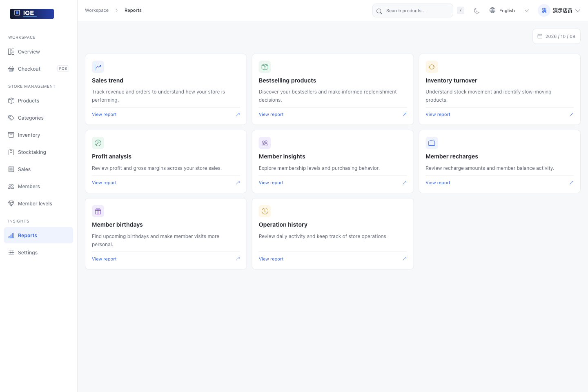Open Stocktaking in the sidebar
The image size is (588, 392).
coord(38,152)
